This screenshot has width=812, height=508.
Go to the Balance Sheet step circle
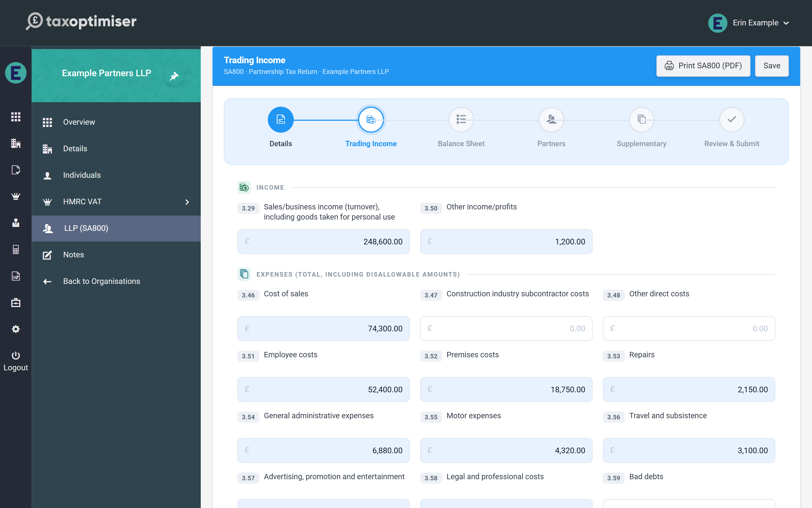coord(461,120)
